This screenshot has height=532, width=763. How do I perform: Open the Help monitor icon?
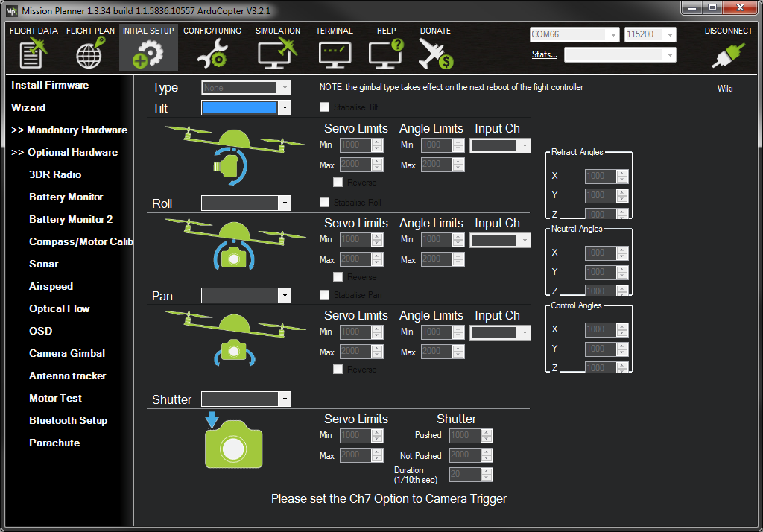click(x=386, y=54)
